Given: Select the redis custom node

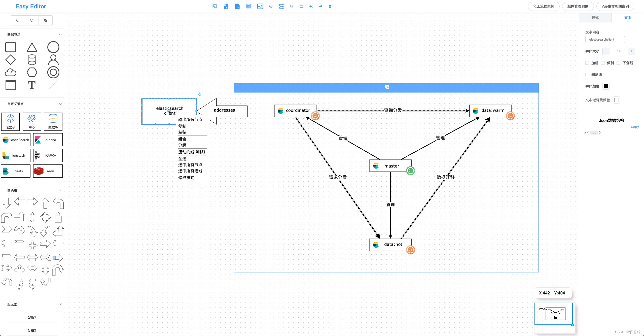Looking at the screenshot, I should point(48,171).
